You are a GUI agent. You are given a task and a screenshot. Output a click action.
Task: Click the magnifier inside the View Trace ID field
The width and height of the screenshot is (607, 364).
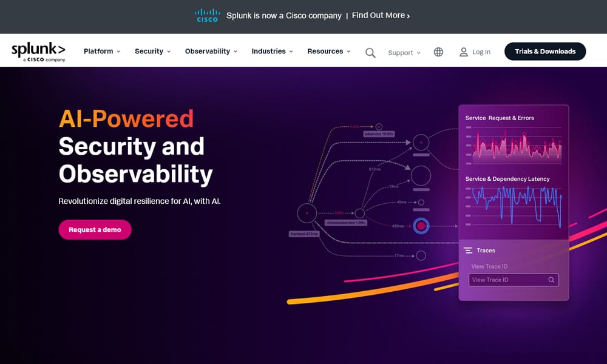pyautogui.click(x=551, y=280)
